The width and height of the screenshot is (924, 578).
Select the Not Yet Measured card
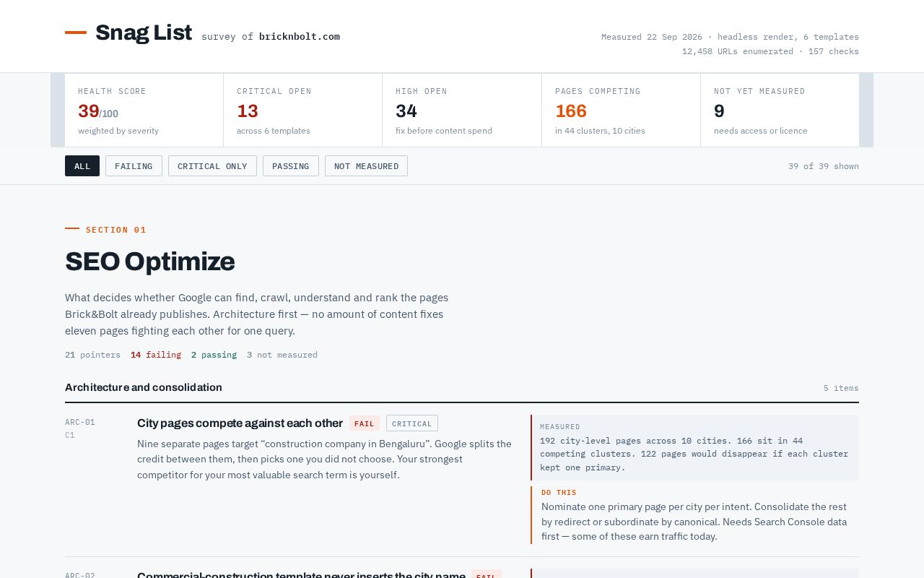(780, 111)
